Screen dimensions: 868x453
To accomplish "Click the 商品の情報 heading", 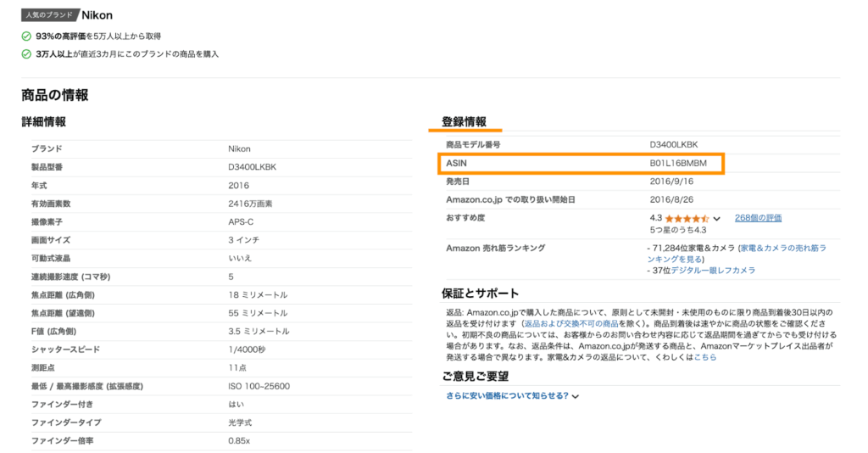I will pyautogui.click(x=55, y=95).
